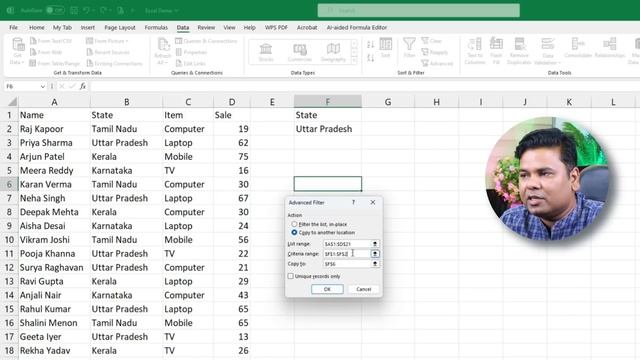Select the Geography data type
Viewport: 640px width, 360px height.
[333, 52]
